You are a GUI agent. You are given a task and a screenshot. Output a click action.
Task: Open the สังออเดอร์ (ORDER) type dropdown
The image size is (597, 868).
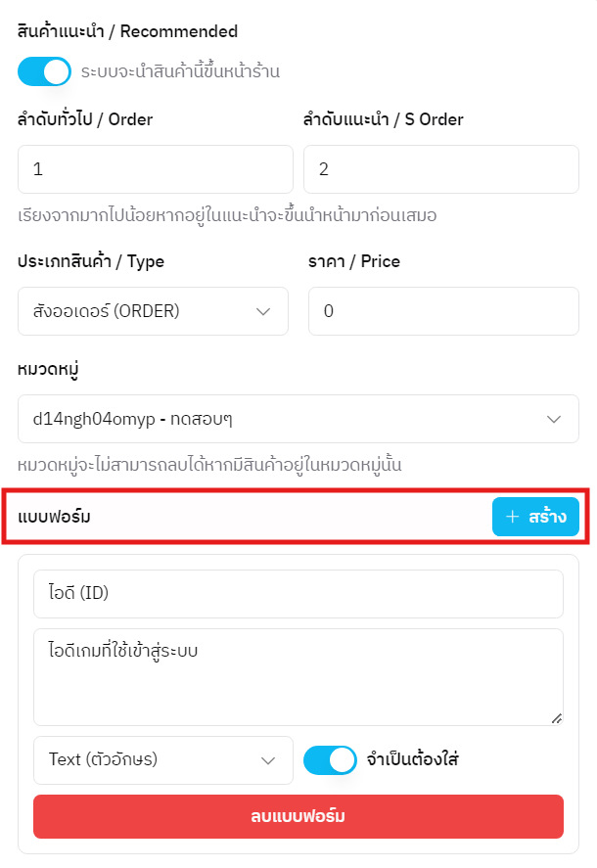coord(153,309)
